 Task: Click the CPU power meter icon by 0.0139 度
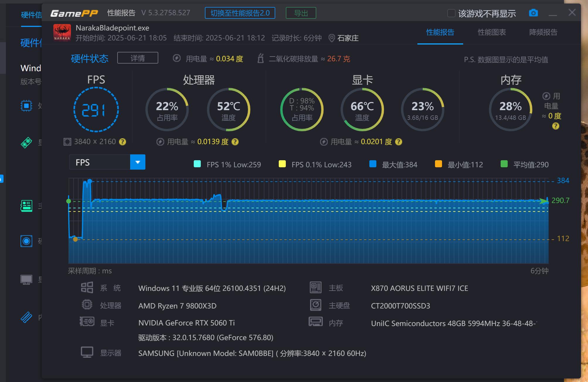[x=160, y=142]
